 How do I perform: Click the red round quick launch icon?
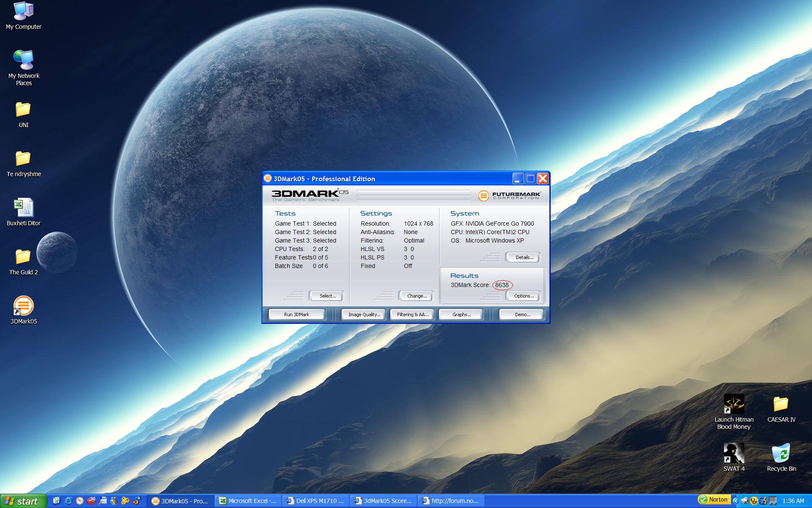tap(91, 501)
